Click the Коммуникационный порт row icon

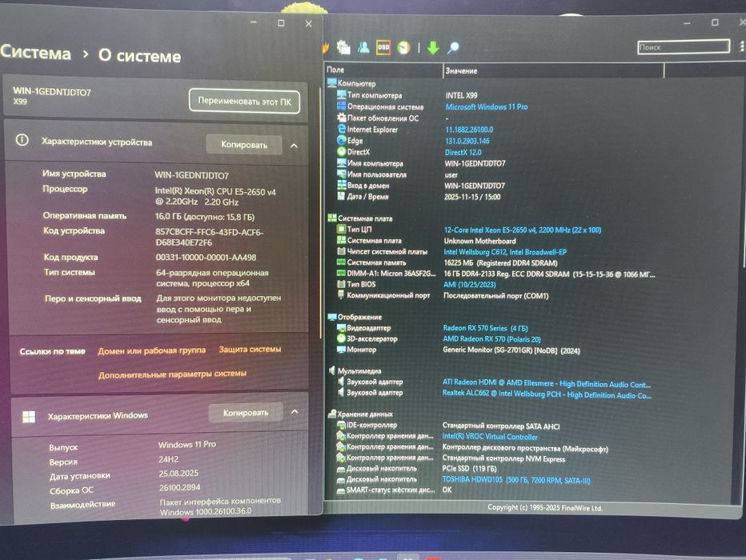tap(341, 294)
